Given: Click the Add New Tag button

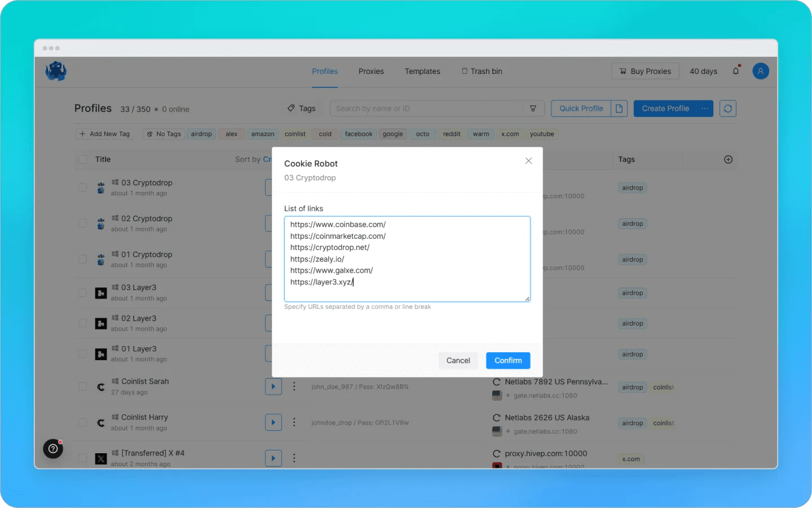Looking at the screenshot, I should click(x=105, y=134).
